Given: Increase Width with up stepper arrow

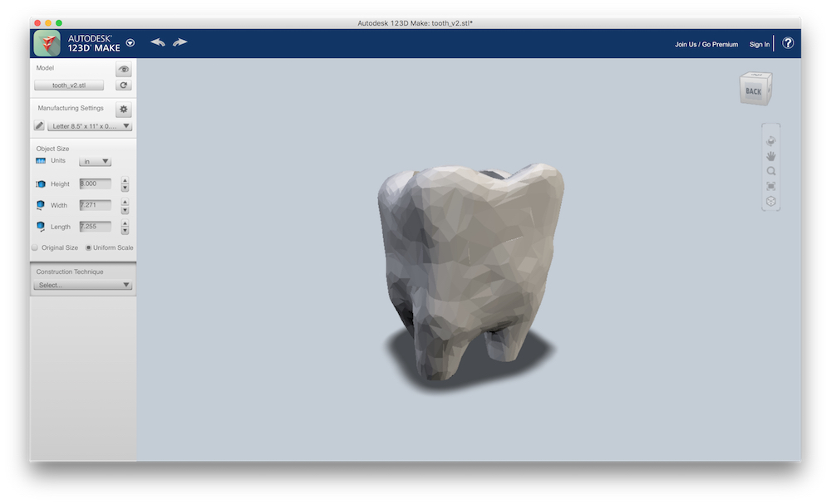Looking at the screenshot, I should pyautogui.click(x=125, y=202).
